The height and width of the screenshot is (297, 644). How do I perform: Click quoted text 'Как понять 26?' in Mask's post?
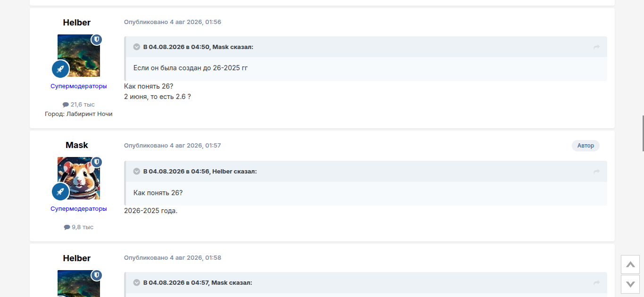point(158,193)
